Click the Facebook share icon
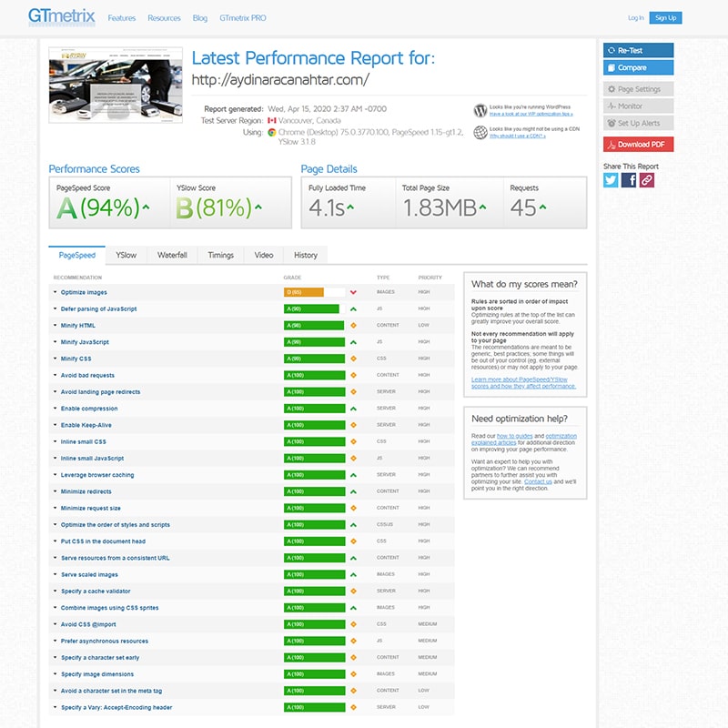The height and width of the screenshot is (728, 728). (629, 180)
